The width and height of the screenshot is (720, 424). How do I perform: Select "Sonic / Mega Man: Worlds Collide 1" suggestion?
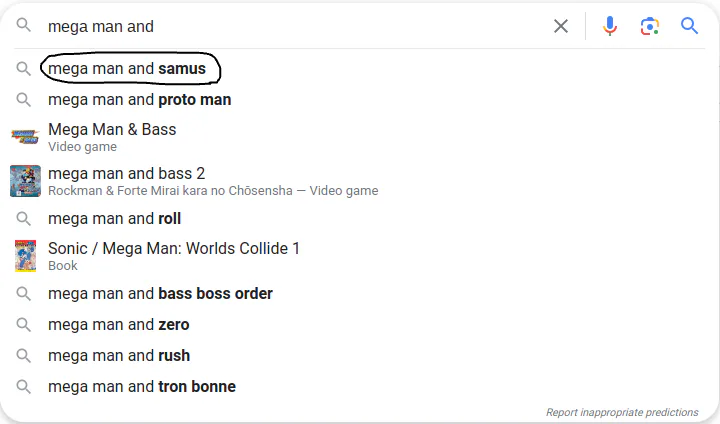174,249
